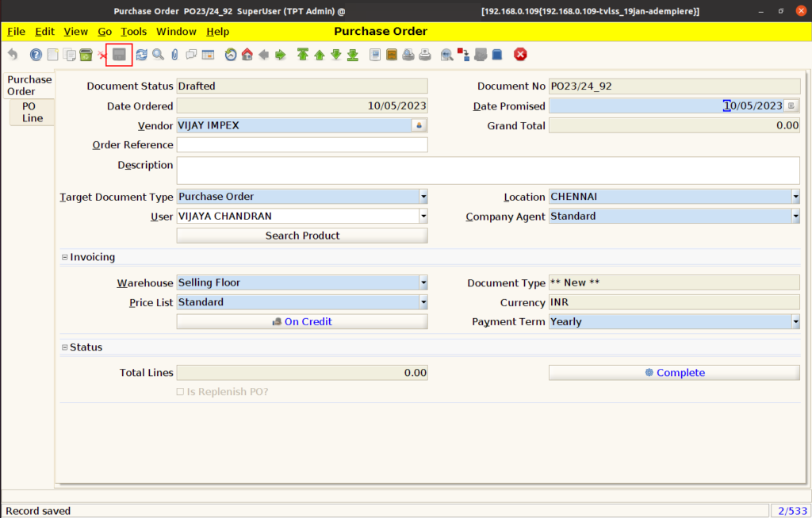Click the green Delete record bin icon

(86, 55)
